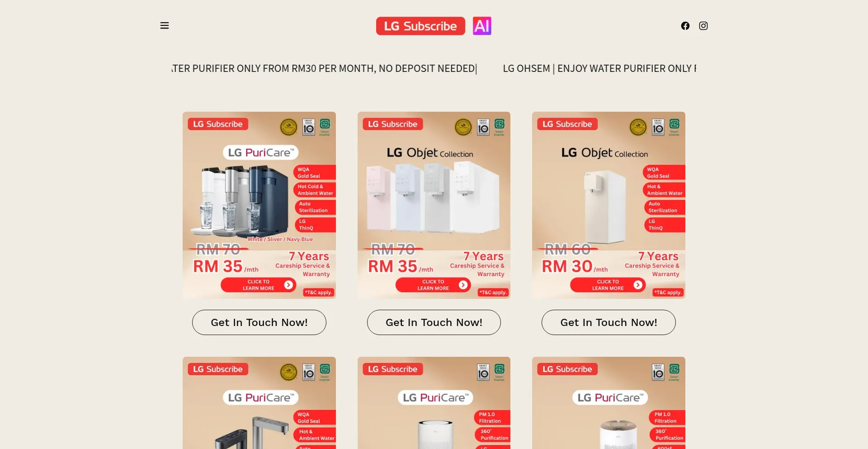The image size is (868, 449).
Task: Click arrow on PuriCare RM 35 Learn More
Action: point(288,285)
